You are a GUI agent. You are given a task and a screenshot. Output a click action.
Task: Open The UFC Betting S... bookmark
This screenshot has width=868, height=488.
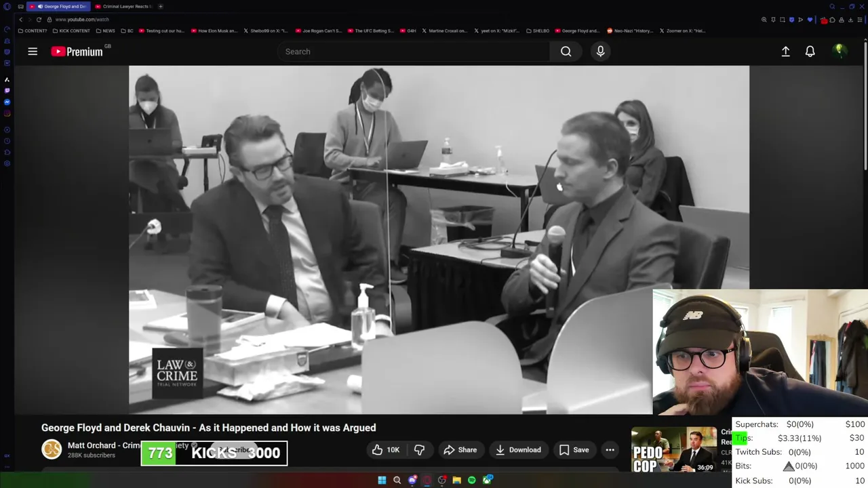coord(370,30)
